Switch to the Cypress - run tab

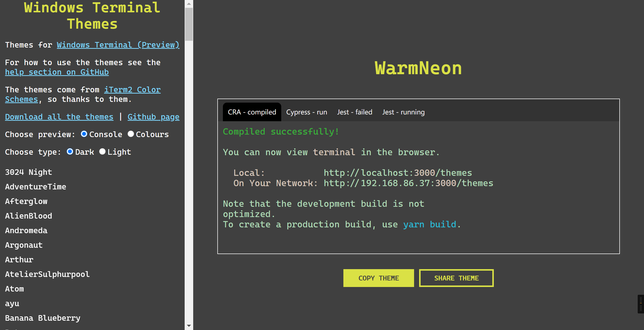(306, 112)
